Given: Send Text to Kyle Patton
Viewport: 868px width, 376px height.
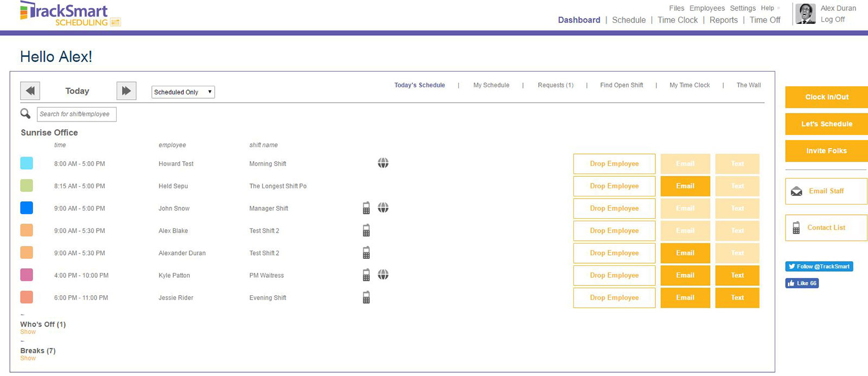Looking at the screenshot, I should click(737, 275).
